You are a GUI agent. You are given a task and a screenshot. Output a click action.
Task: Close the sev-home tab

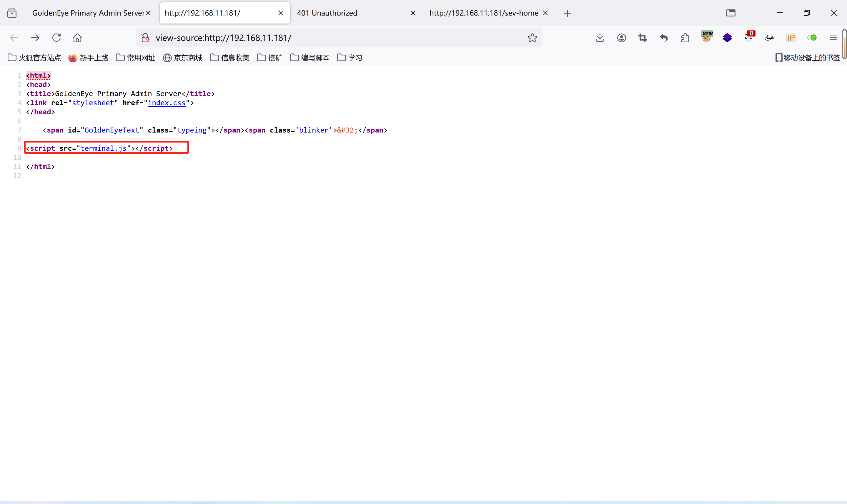pos(545,13)
